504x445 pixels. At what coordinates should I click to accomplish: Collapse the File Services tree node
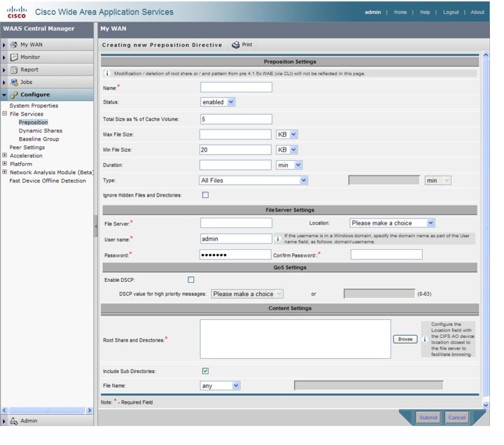tap(5, 114)
